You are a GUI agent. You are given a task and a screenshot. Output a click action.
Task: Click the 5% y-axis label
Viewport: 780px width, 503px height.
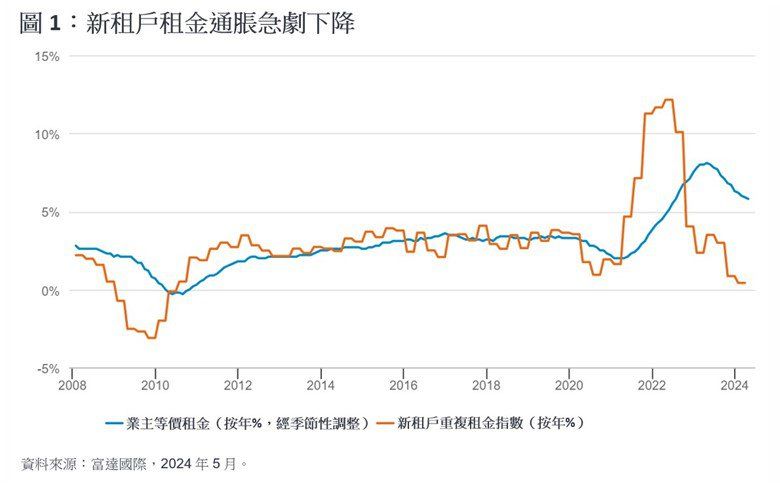pyautogui.click(x=50, y=213)
